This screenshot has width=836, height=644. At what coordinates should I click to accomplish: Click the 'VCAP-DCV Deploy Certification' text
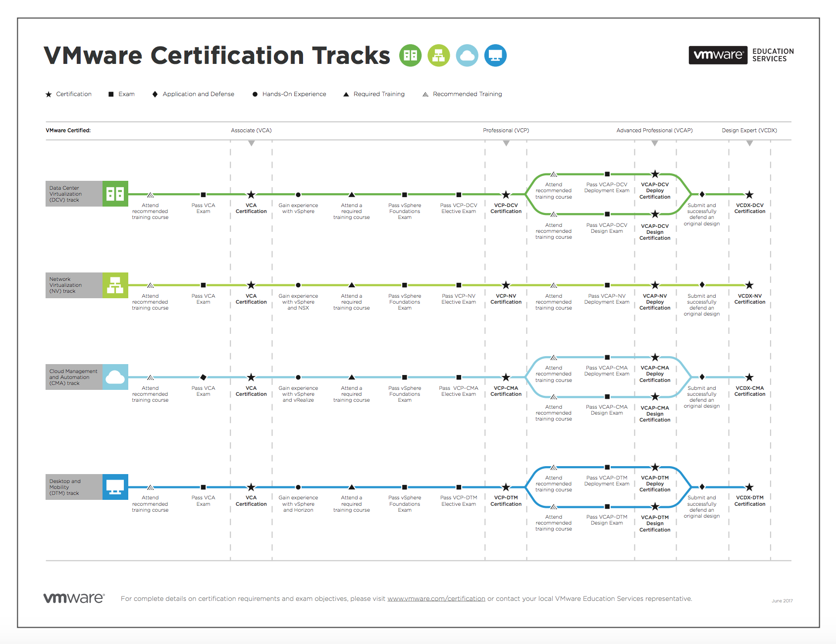pos(655,191)
